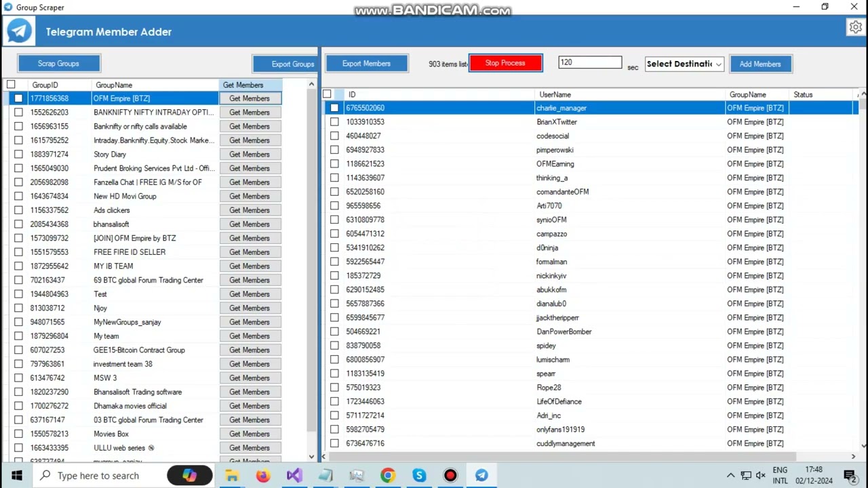868x488 pixels.
Task: Select the ULLU web series group
Action: [123, 448]
